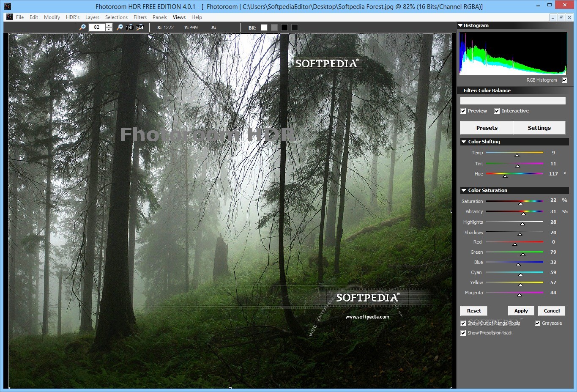
Task: Click the FIT zoom to window icon
Action: pos(140,27)
